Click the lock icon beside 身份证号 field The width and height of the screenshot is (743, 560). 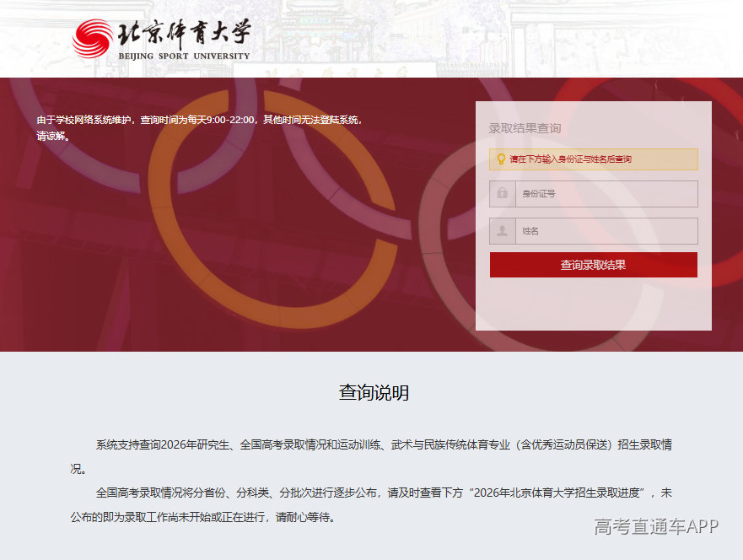(503, 193)
